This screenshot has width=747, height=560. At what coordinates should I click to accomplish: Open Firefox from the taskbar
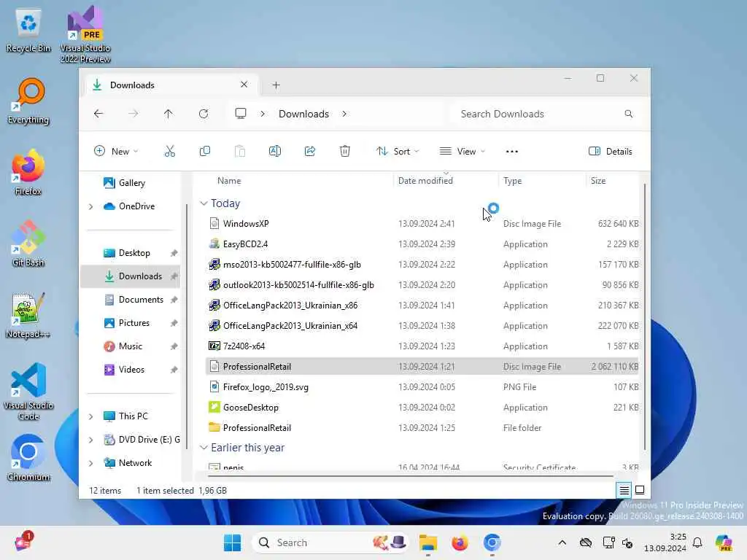(x=460, y=542)
